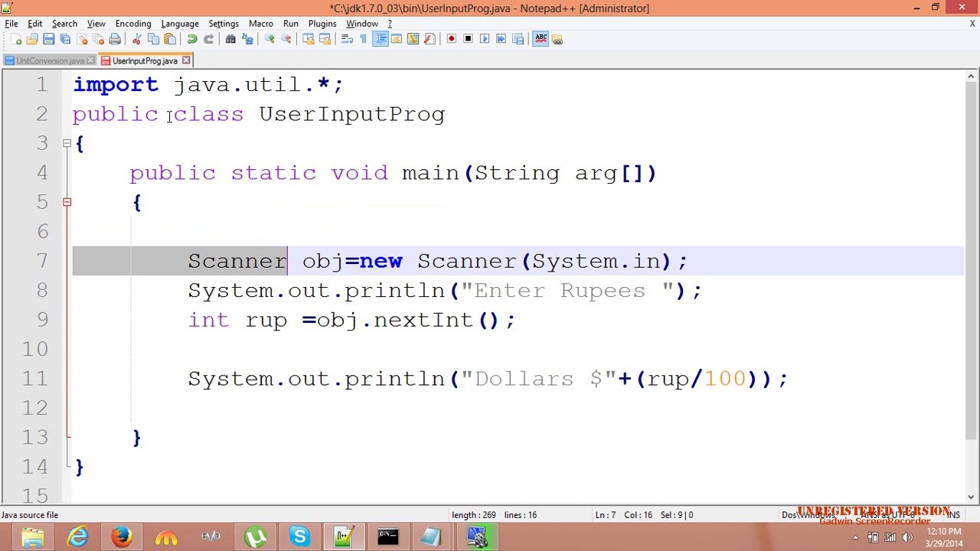Click the Open file toolbar icon
980x551 pixels.
tap(32, 39)
